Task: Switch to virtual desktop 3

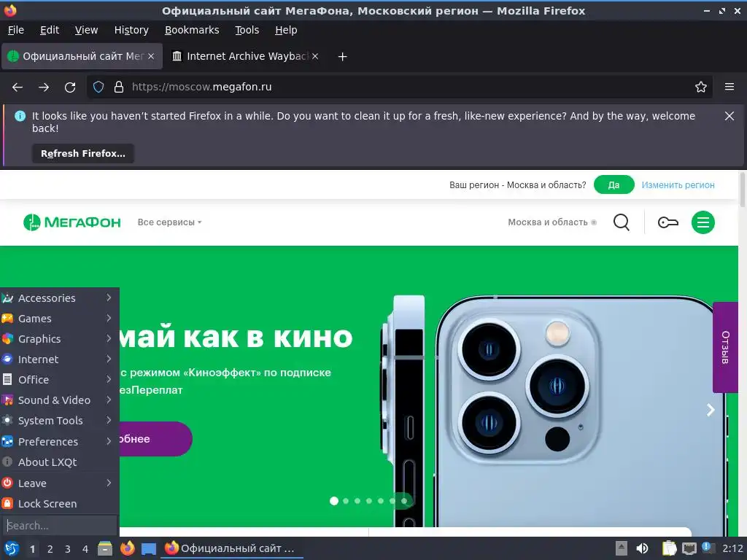Action: coord(68,549)
